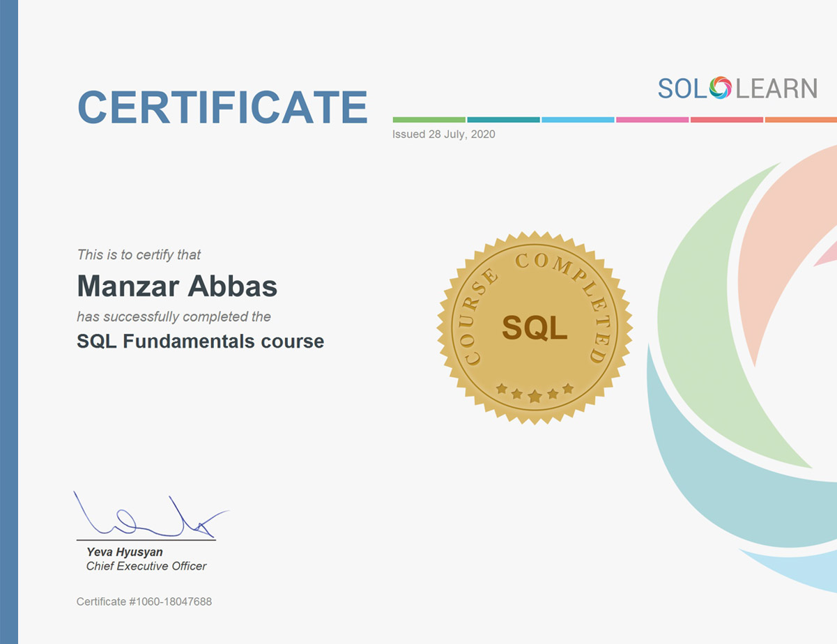The height and width of the screenshot is (644, 837).
Task: Click the handwritten CEO signature
Action: [x=148, y=517]
